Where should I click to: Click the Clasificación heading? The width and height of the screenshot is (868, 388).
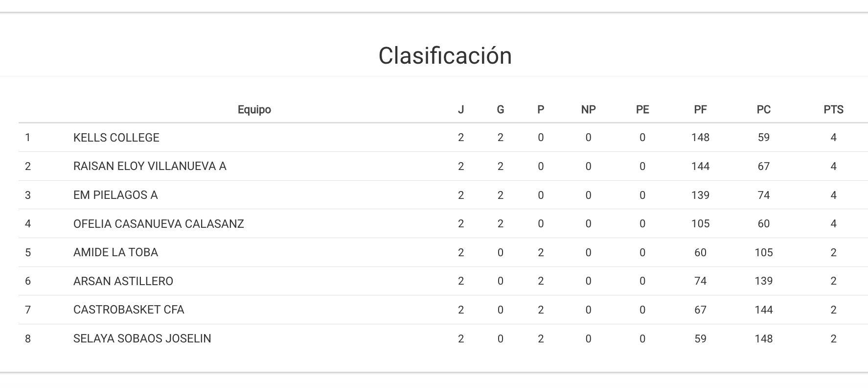(445, 55)
